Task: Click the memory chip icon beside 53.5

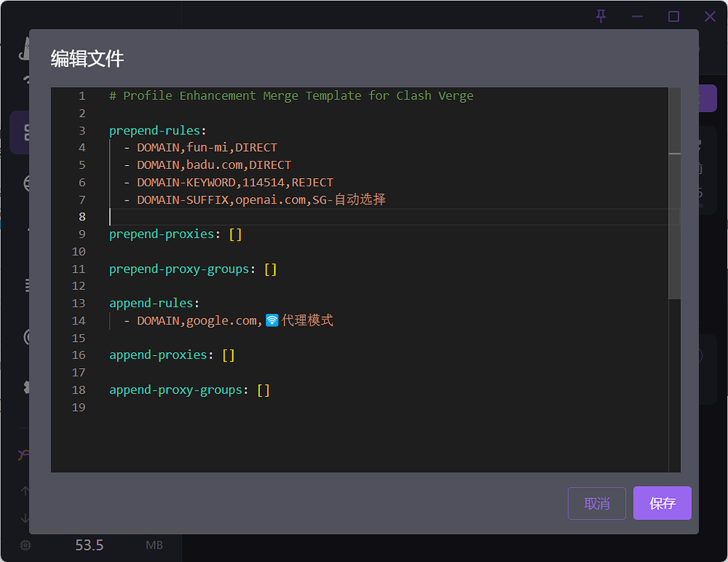Action: (26, 545)
